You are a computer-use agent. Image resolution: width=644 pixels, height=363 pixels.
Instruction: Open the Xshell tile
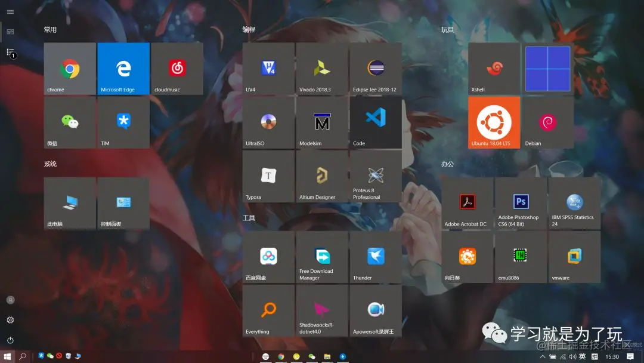tap(494, 69)
